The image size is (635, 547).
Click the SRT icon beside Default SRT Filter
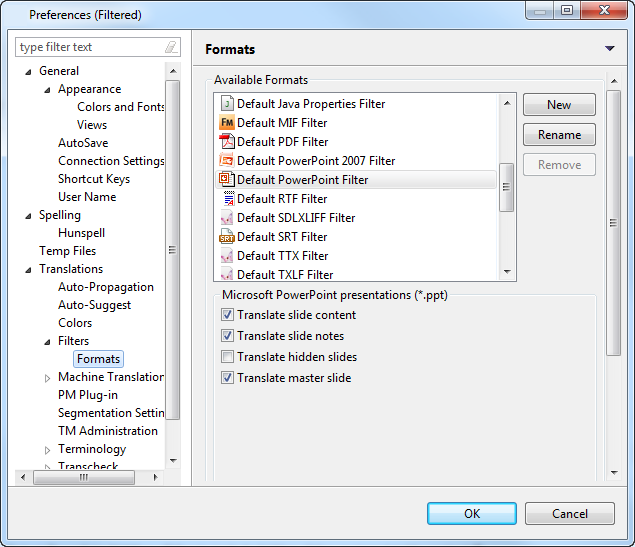coord(227,237)
